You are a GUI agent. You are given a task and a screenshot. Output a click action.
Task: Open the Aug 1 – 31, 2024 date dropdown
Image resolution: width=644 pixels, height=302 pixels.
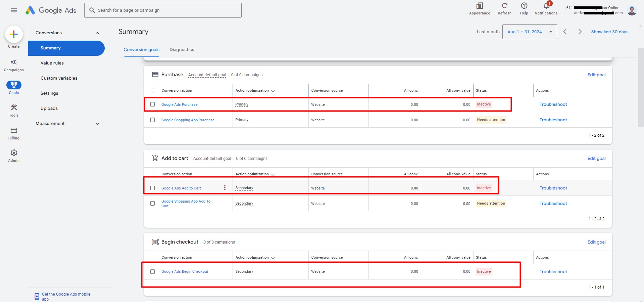[x=529, y=32]
